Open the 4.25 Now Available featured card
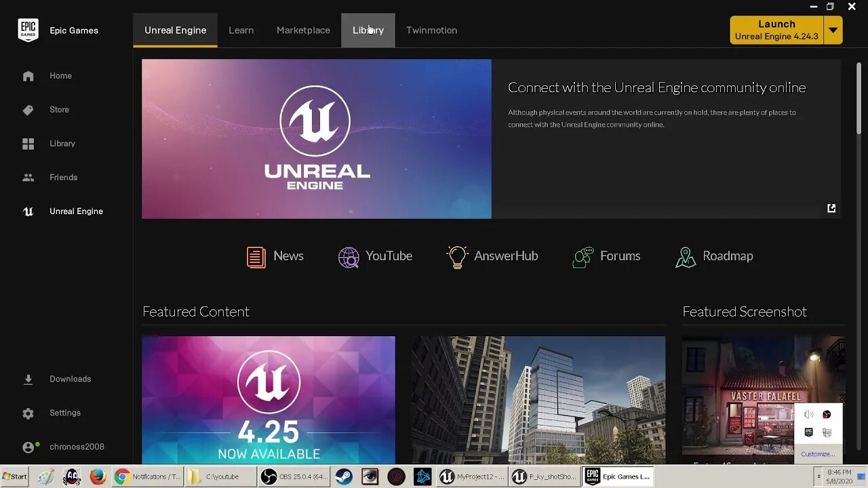Screen dimensions: 868x488 [x=269, y=400]
